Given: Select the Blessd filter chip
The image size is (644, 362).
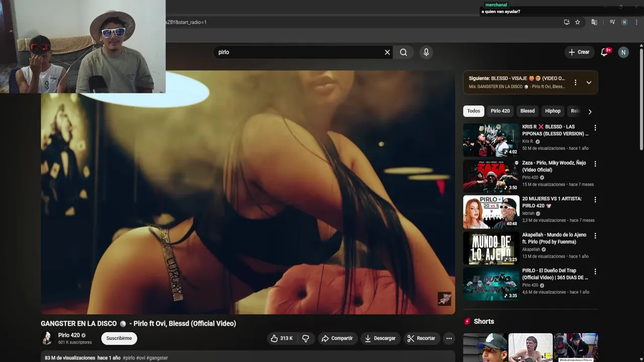Looking at the screenshot, I should 527,111.
